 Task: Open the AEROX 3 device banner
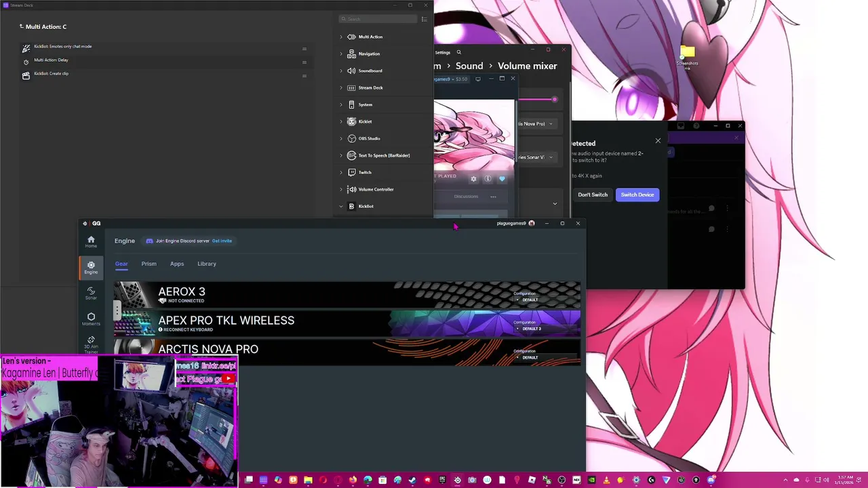pos(348,295)
